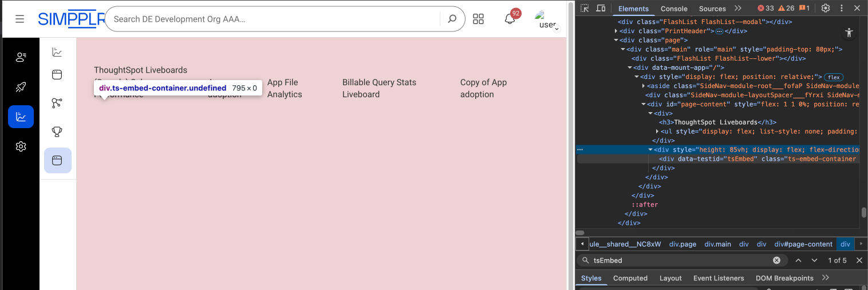Open the gear settings in black sidebar
This screenshot has width=868, height=290.
[21, 146]
